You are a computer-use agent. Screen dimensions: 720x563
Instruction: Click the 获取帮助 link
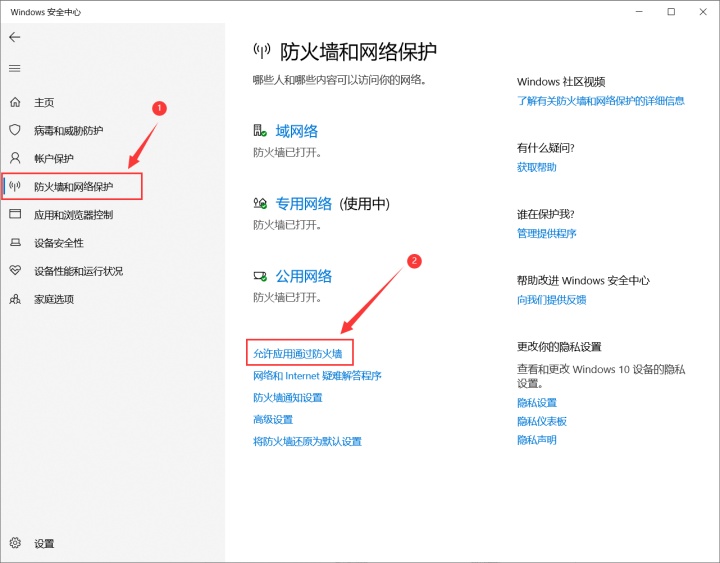pos(537,167)
